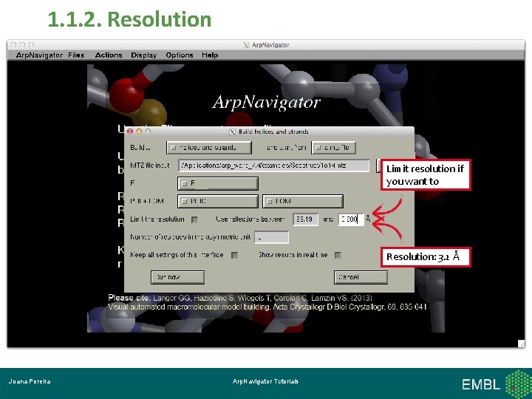Viewport: 532px width, 399px height.
Task: Open the ArpNavigator menu
Action: coord(39,55)
